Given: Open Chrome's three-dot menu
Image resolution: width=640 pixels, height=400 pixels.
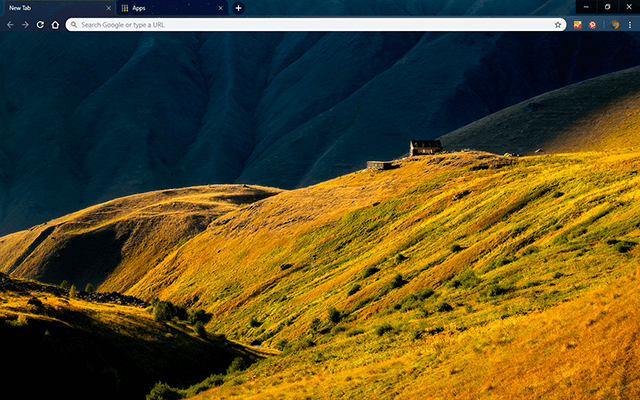Looking at the screenshot, I should click(630, 24).
